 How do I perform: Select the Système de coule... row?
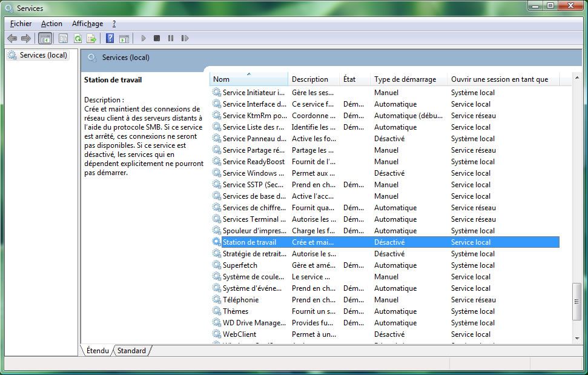385,276
